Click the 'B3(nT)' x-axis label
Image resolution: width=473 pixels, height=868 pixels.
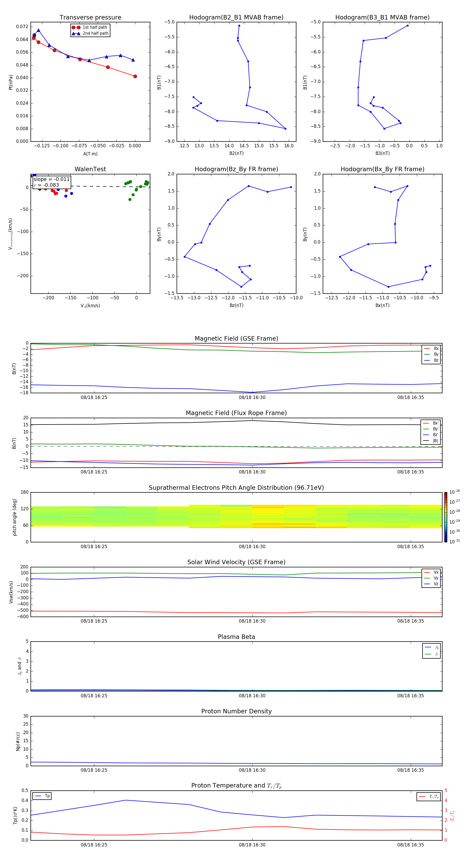tap(382, 153)
